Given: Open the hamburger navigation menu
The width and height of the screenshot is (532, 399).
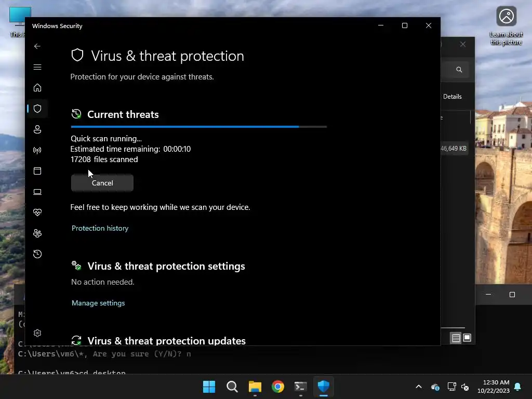Looking at the screenshot, I should tap(37, 67).
